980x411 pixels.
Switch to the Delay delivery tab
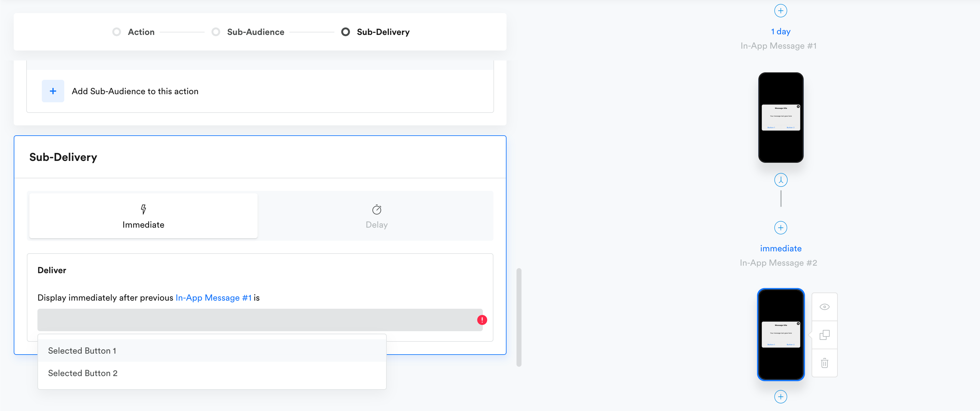376,216
